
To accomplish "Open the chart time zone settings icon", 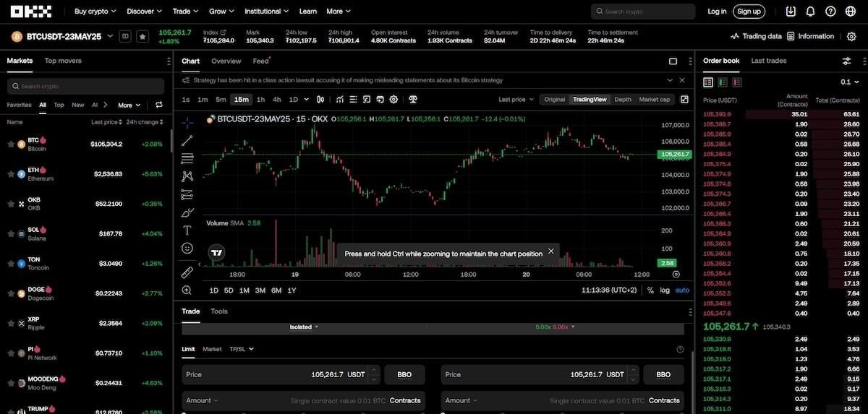I will (x=676, y=274).
